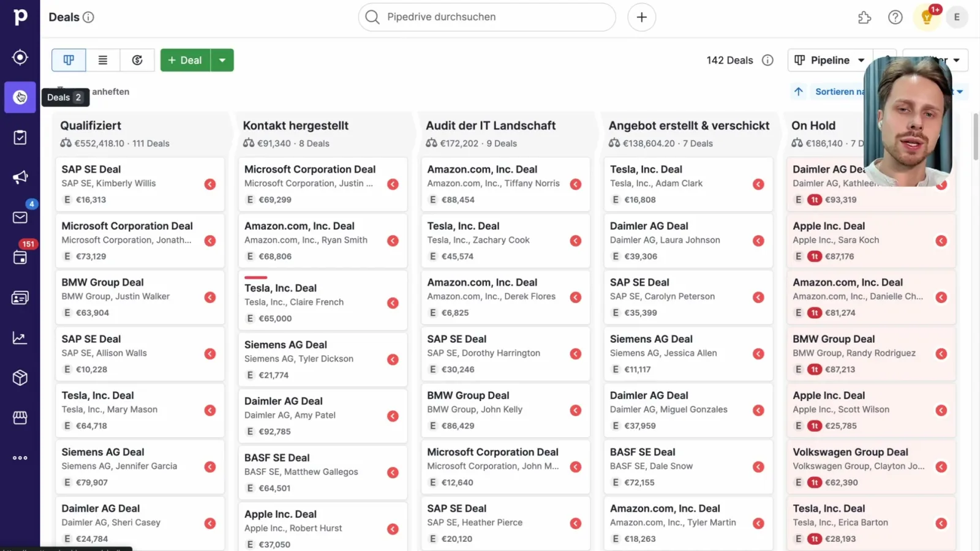This screenshot has width=980, height=551.
Task: Expand the Deal button dropdown arrow
Action: (222, 60)
